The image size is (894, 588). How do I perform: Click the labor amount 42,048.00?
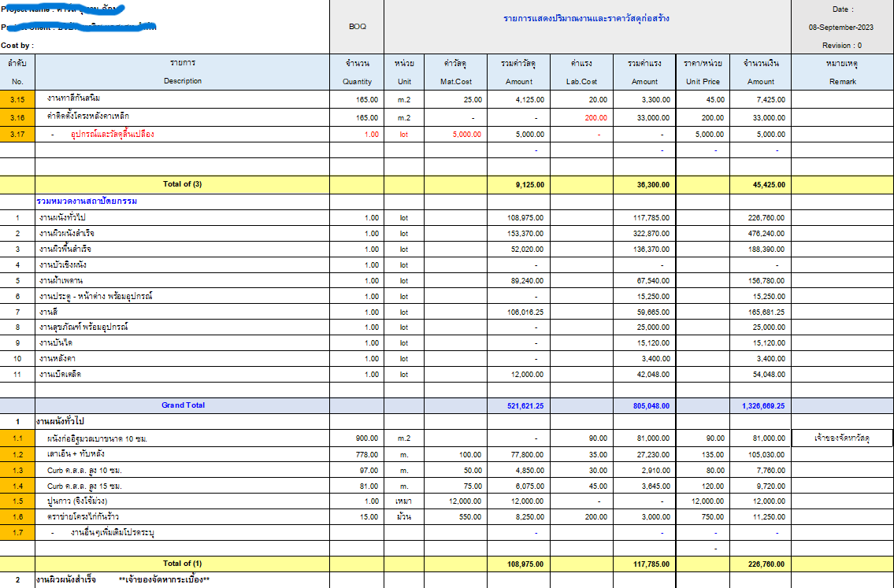(x=654, y=375)
